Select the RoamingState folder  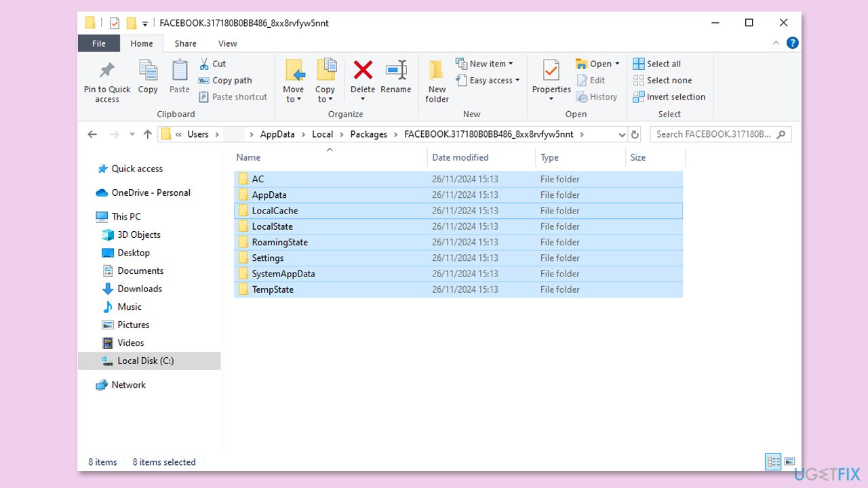point(458,242)
